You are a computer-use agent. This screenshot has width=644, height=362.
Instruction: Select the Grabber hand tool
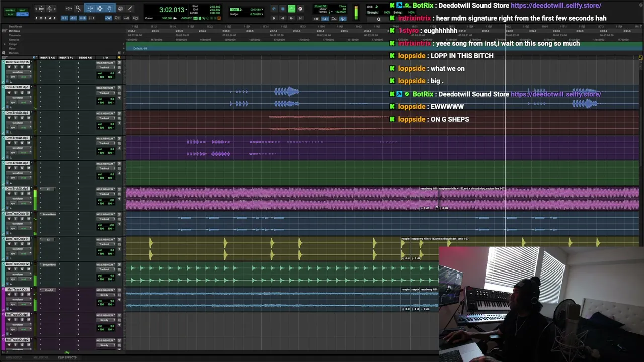click(x=109, y=9)
